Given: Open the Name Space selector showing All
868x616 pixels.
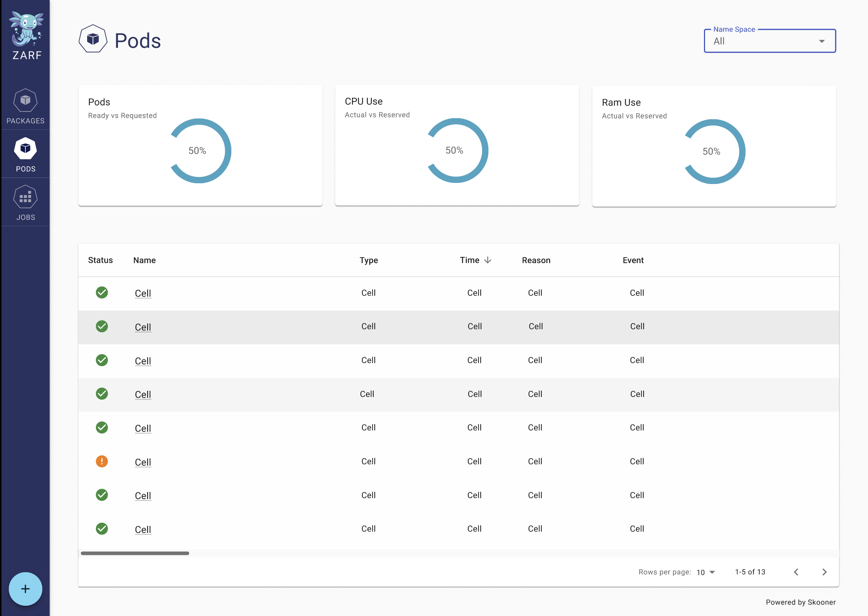Looking at the screenshot, I should pyautogui.click(x=769, y=41).
